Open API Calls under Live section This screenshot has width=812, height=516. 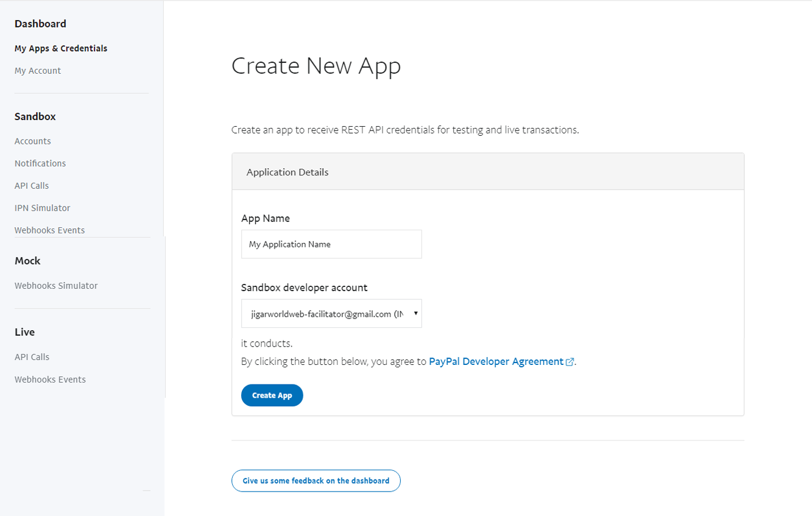pyautogui.click(x=32, y=357)
